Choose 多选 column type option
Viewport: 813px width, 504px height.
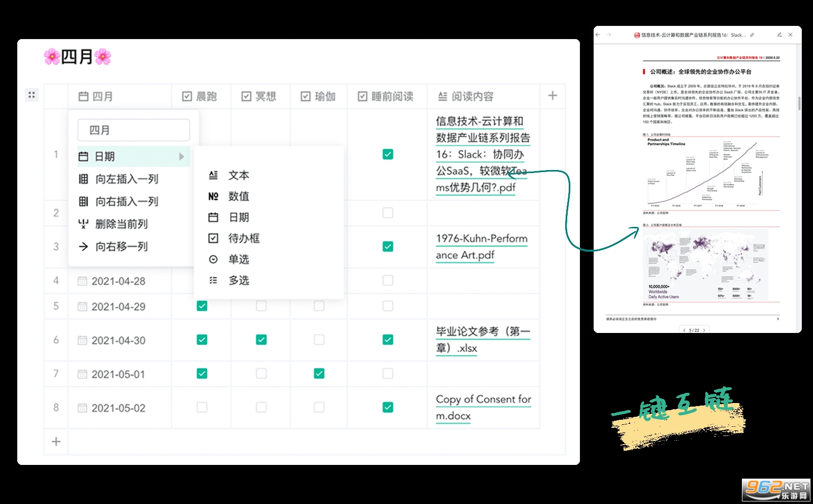[238, 280]
